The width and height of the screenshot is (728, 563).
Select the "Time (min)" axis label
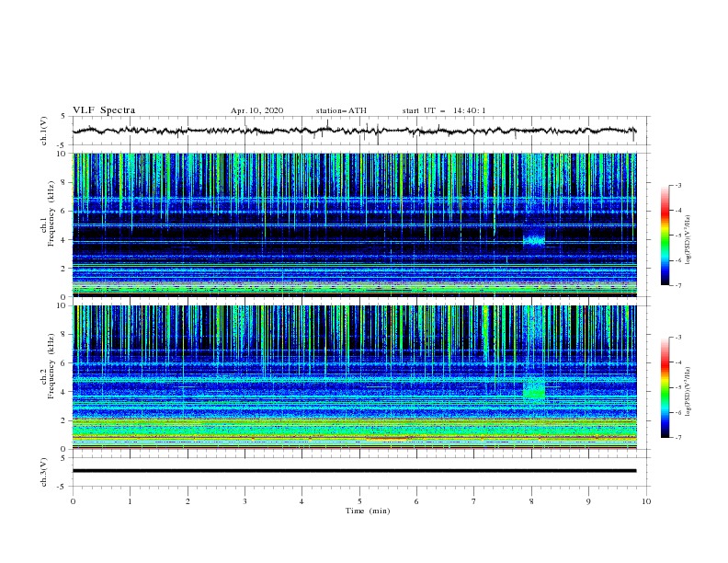tap(368, 511)
